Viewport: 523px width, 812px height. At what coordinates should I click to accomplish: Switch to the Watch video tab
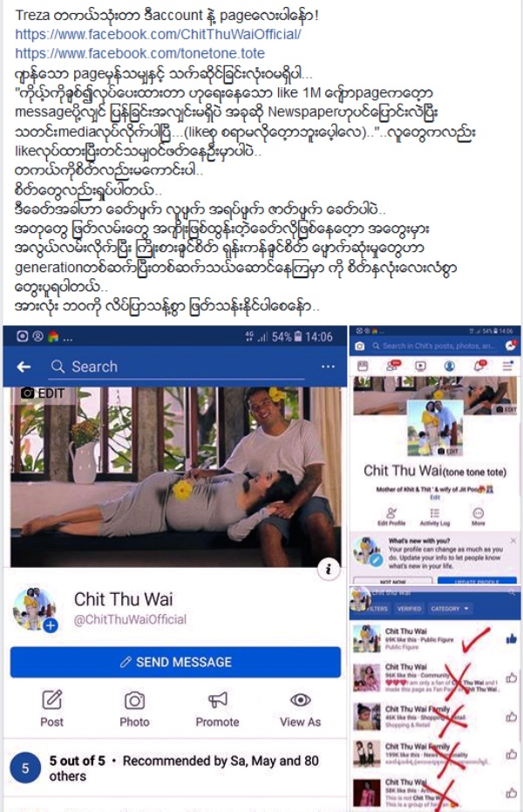420,366
